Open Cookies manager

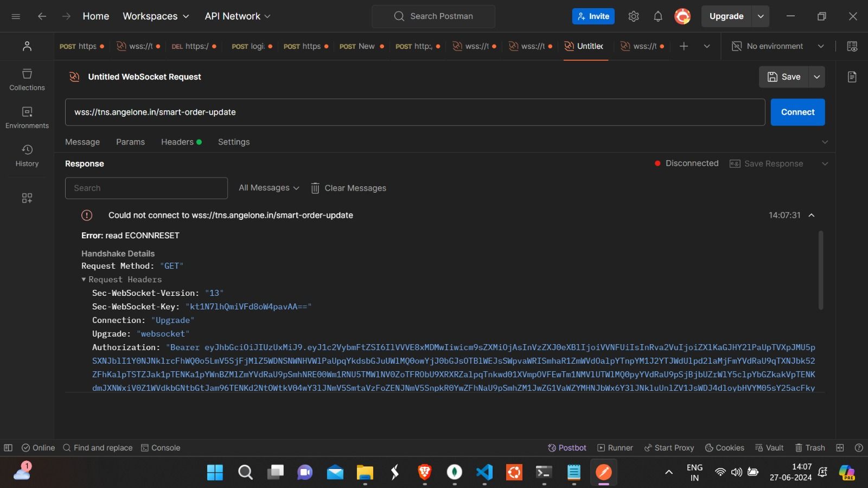pyautogui.click(x=724, y=448)
